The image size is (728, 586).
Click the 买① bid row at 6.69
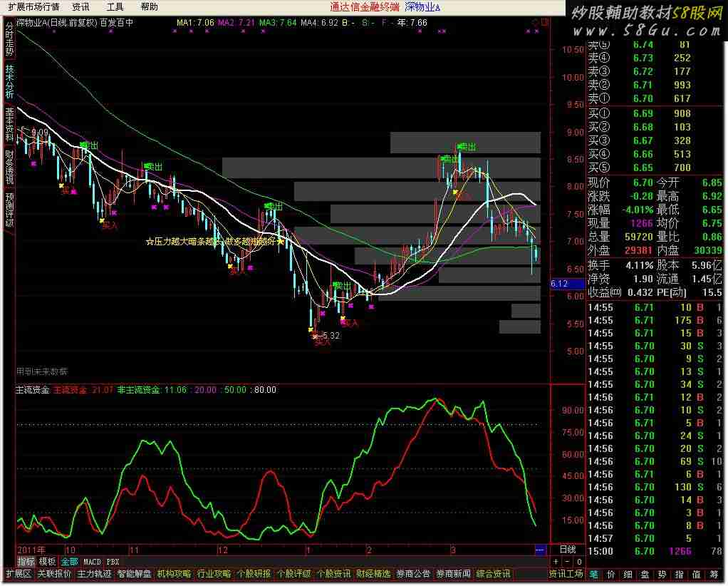point(655,113)
